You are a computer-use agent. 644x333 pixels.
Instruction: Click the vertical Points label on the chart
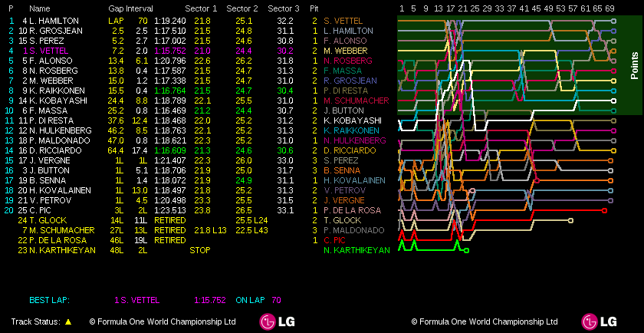(635, 65)
